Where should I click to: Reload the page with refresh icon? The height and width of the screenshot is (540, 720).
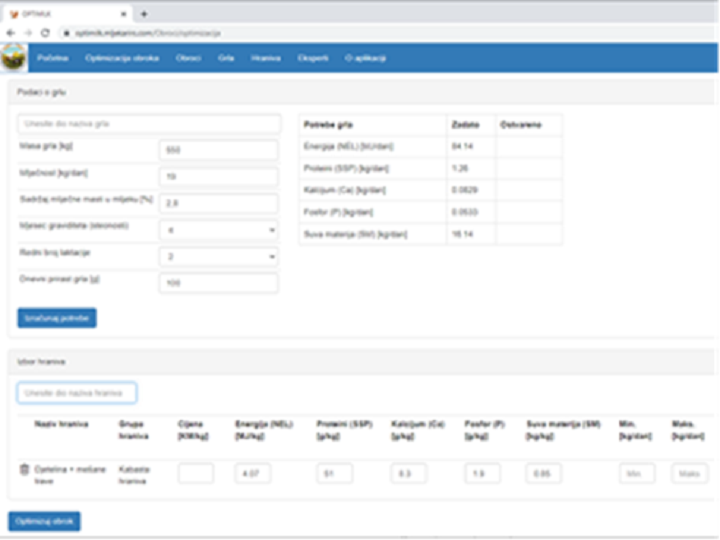45,33
